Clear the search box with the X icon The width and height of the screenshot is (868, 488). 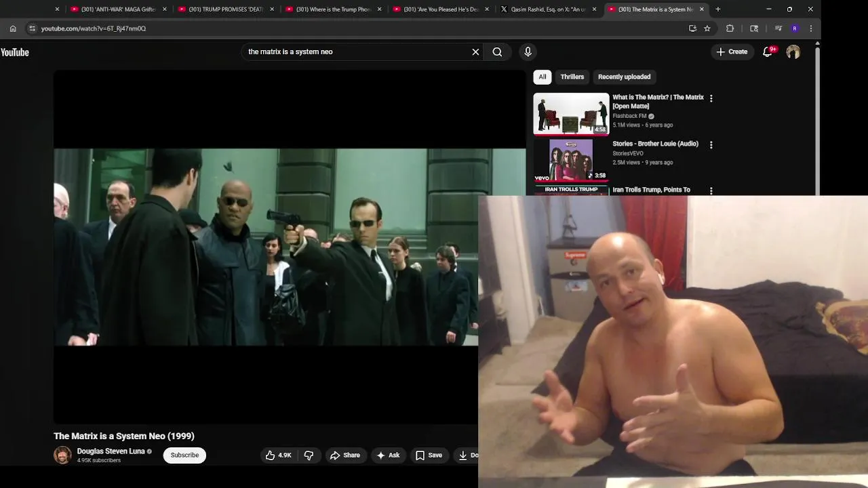pos(475,52)
